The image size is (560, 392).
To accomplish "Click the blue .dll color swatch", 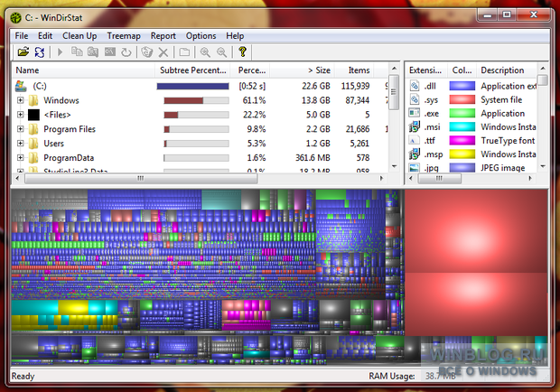I will (462, 86).
